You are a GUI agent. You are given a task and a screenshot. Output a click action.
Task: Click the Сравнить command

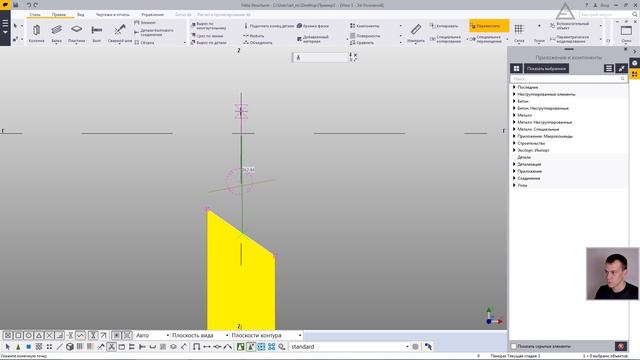tap(362, 42)
